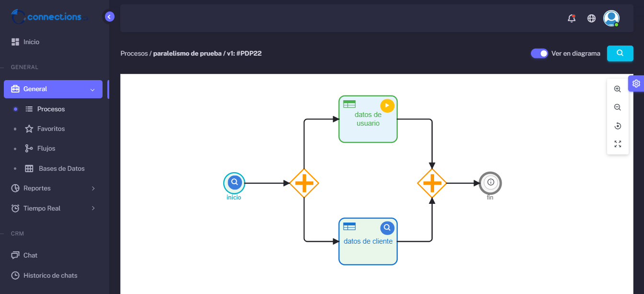This screenshot has width=644, height=294.
Task: Open Flujos in the sidebar
Action: click(46, 149)
